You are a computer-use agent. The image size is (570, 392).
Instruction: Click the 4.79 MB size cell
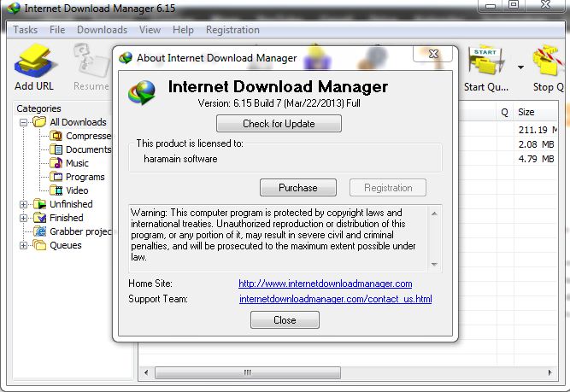pyautogui.click(x=536, y=159)
